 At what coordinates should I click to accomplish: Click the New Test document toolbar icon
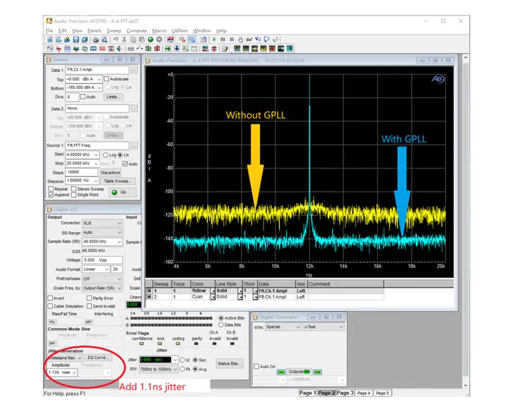pyautogui.click(x=50, y=39)
